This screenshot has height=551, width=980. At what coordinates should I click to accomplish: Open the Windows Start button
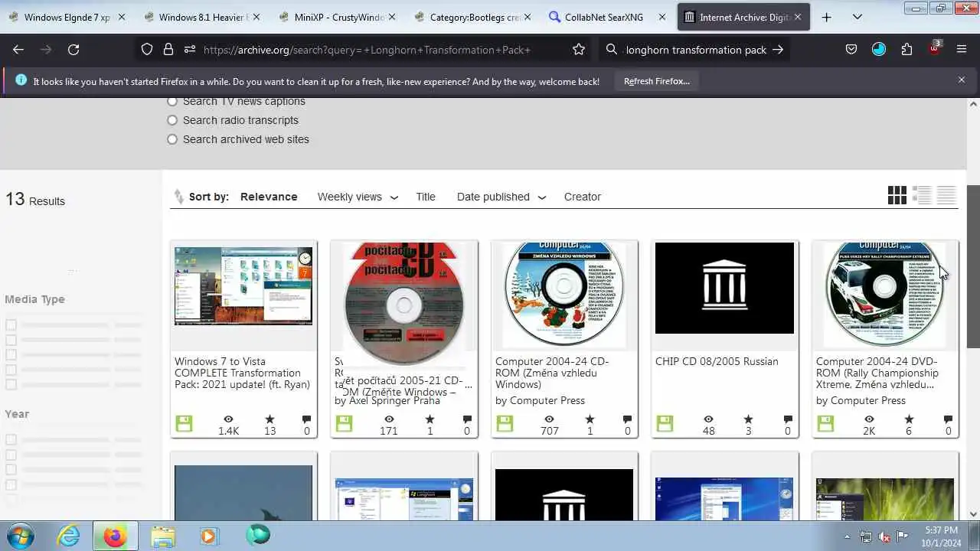click(x=20, y=535)
